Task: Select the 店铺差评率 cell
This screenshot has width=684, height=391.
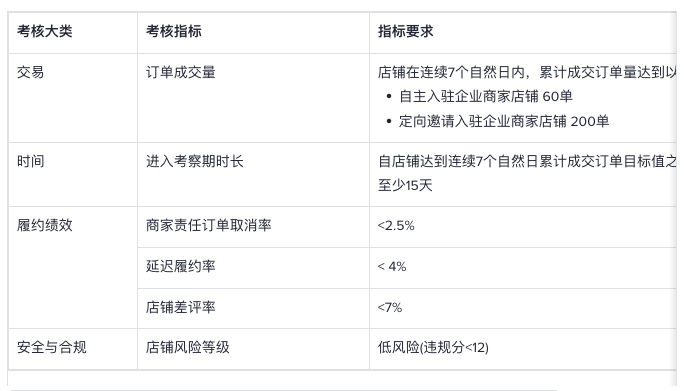Action: [253, 308]
